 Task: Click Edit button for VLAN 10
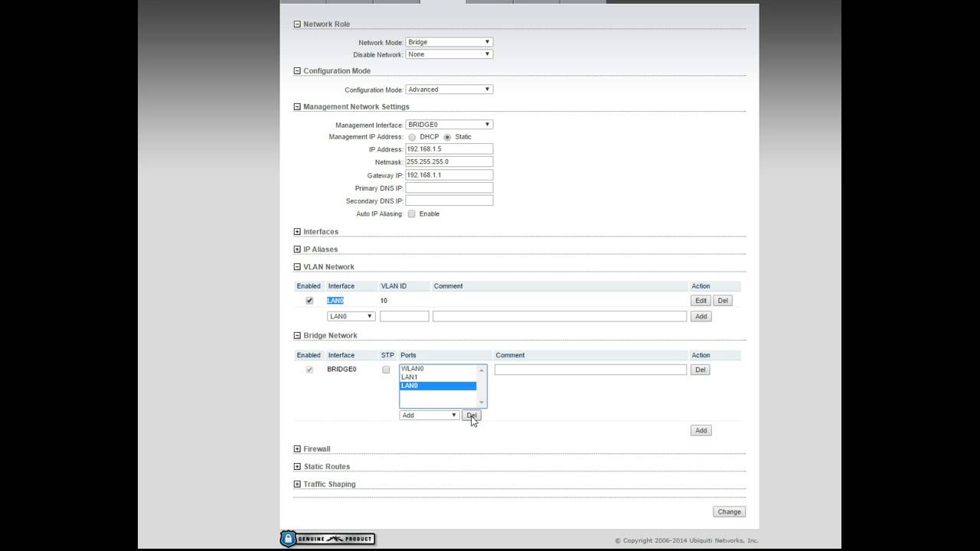[701, 301]
